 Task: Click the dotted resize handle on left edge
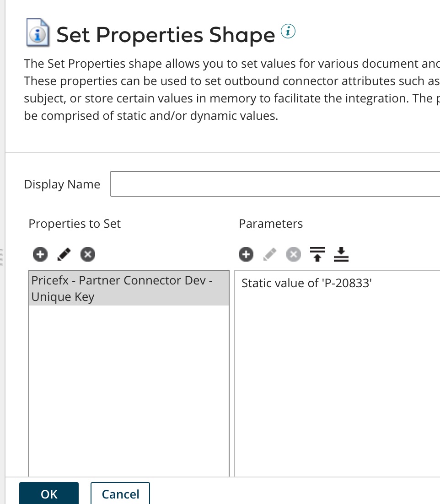[2, 257]
